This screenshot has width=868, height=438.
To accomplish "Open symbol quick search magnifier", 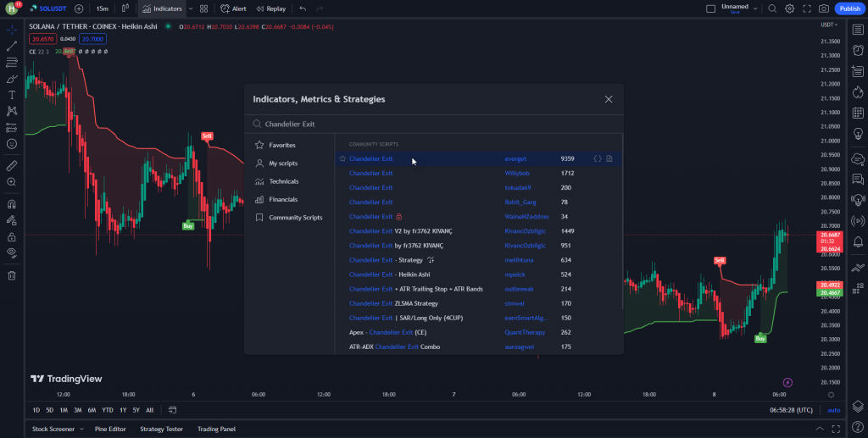I will pyautogui.click(x=772, y=8).
